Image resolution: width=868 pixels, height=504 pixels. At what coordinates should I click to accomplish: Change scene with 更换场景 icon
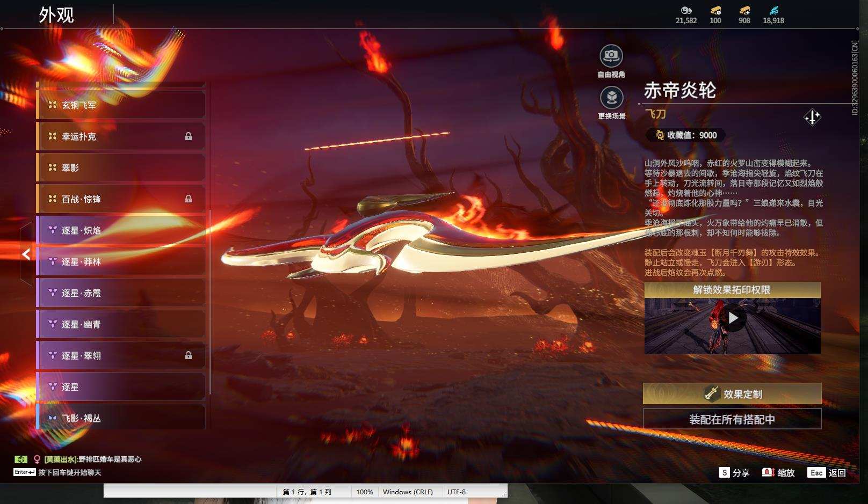click(x=611, y=98)
